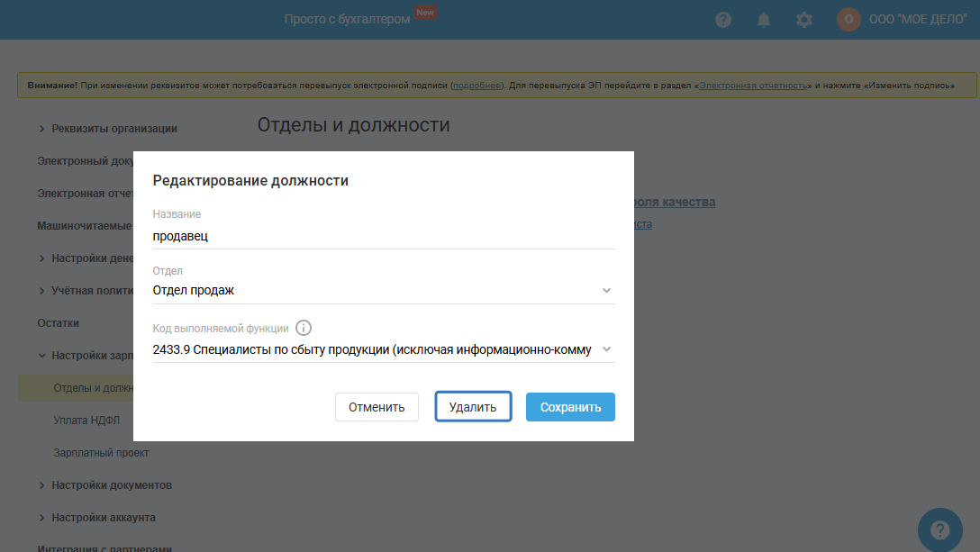Click Машиночитаемые sidebar entry

point(85,226)
